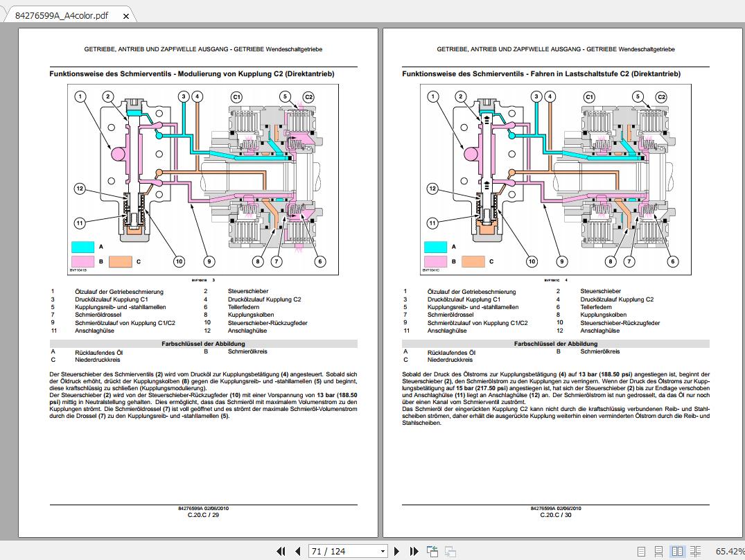
Task: Toggle continuous facing pages mode
Action: pyautogui.click(x=694, y=550)
